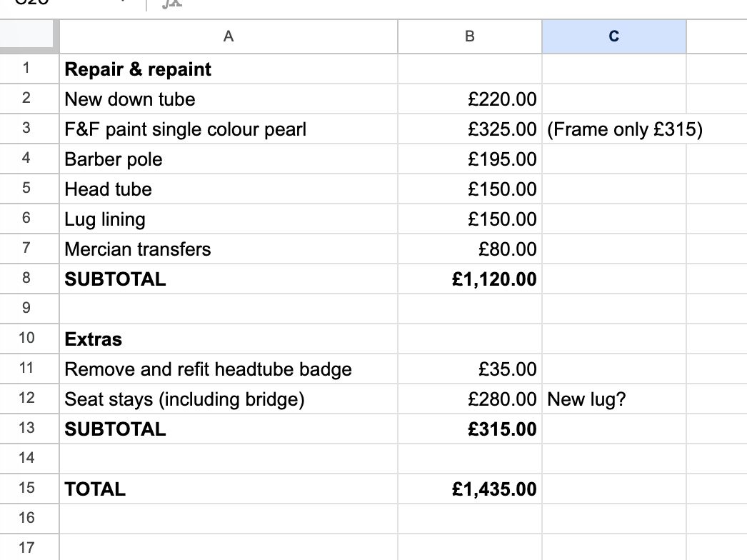
Task: Select column A header
Action: [228, 36]
